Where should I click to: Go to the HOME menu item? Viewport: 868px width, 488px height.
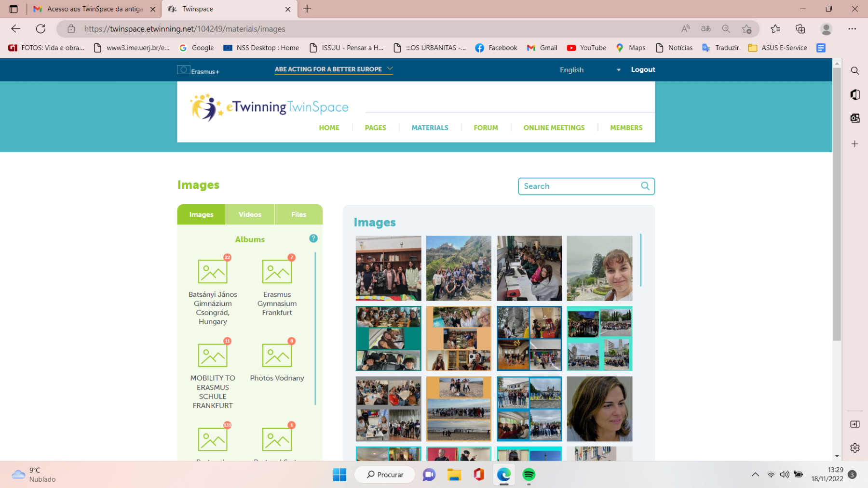pyautogui.click(x=329, y=128)
